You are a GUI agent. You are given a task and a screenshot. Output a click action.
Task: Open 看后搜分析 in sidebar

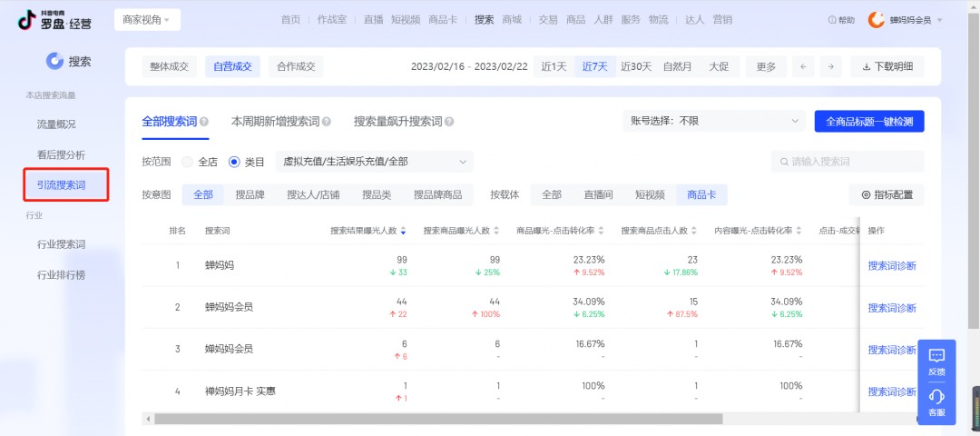point(62,154)
